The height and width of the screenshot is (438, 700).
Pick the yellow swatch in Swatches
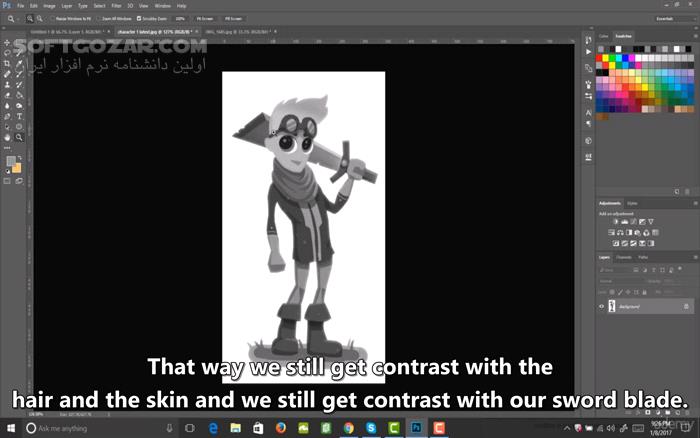point(605,58)
